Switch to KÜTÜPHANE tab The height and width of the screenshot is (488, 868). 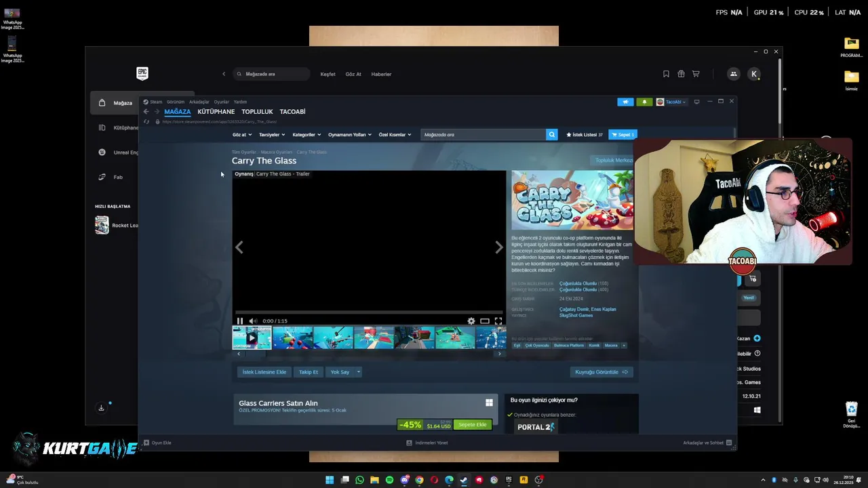[x=216, y=112]
